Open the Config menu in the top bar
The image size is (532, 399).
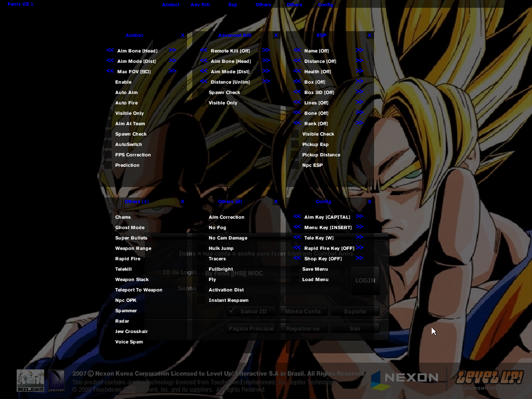[325, 5]
